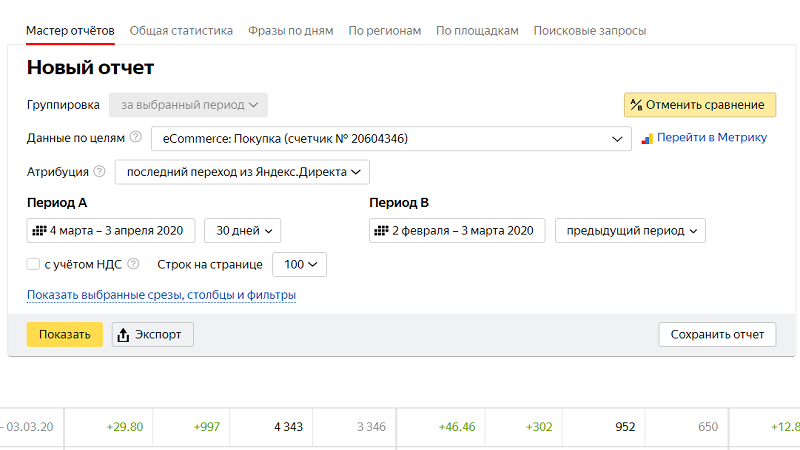The image size is (800, 450).
Task: Click the +302 cell
Action: 523,427
